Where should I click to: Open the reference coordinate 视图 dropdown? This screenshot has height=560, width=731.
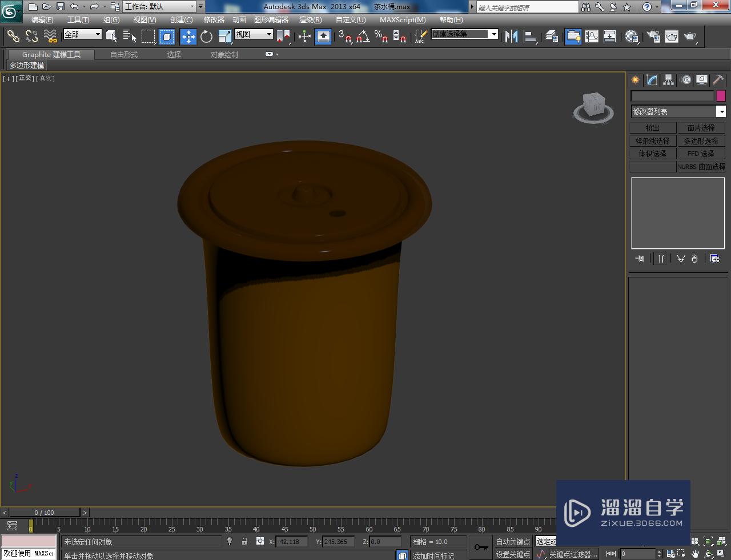(x=254, y=34)
